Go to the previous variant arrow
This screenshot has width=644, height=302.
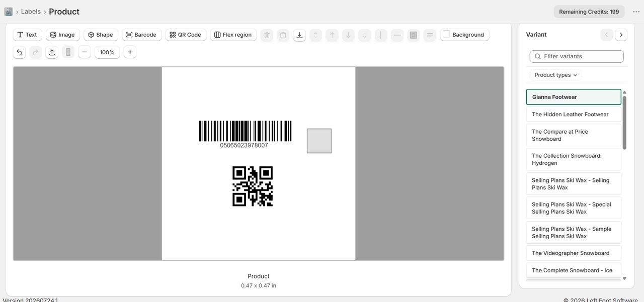(x=607, y=35)
